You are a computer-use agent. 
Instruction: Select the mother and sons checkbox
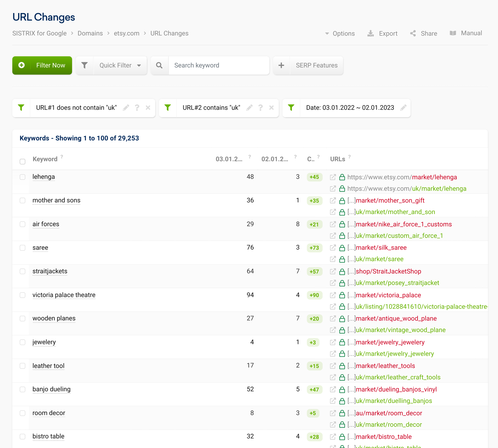click(x=23, y=200)
